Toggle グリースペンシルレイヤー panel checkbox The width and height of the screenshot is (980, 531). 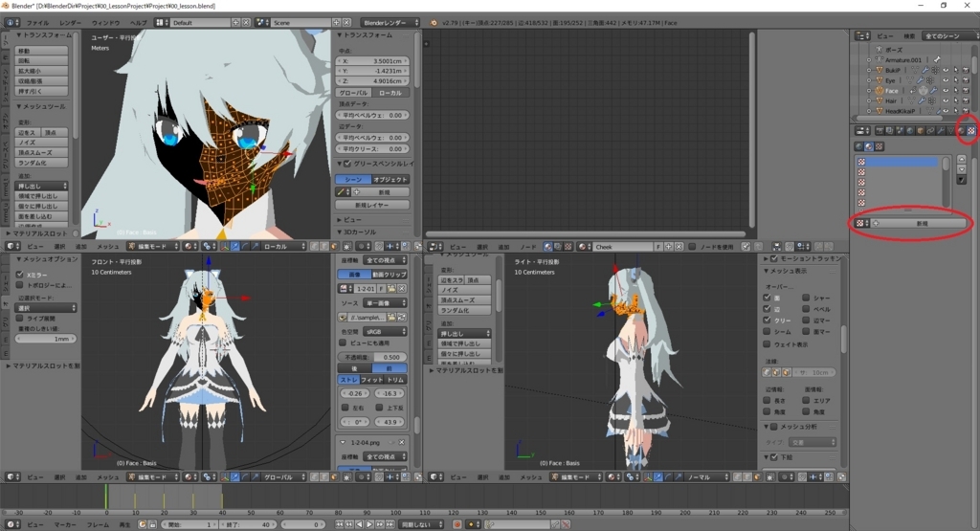(347, 164)
